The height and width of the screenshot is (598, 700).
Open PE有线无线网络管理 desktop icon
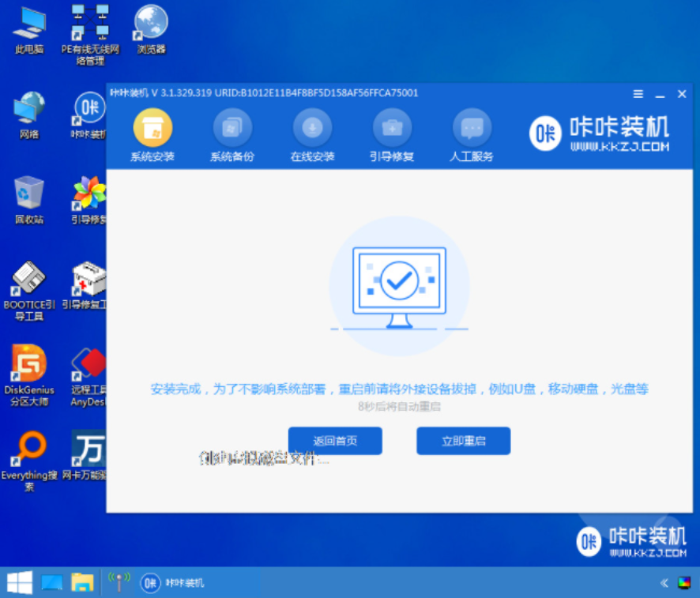pyautogui.click(x=90, y=36)
